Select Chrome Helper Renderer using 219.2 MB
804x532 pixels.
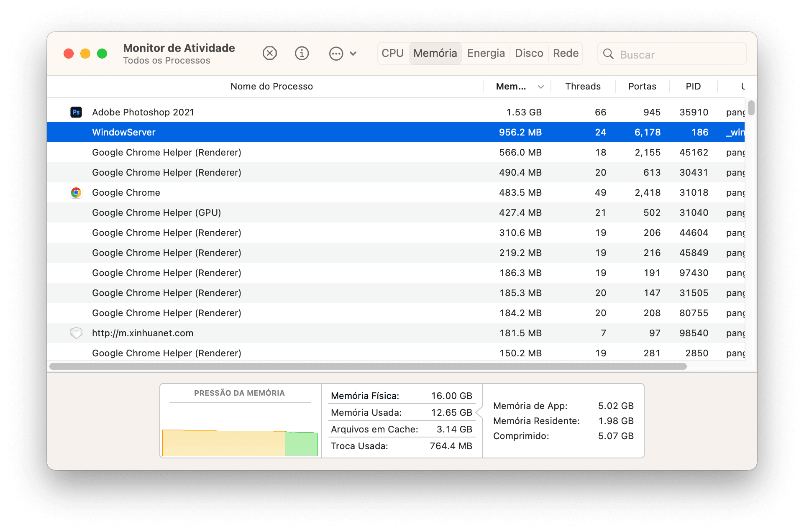pos(396,253)
